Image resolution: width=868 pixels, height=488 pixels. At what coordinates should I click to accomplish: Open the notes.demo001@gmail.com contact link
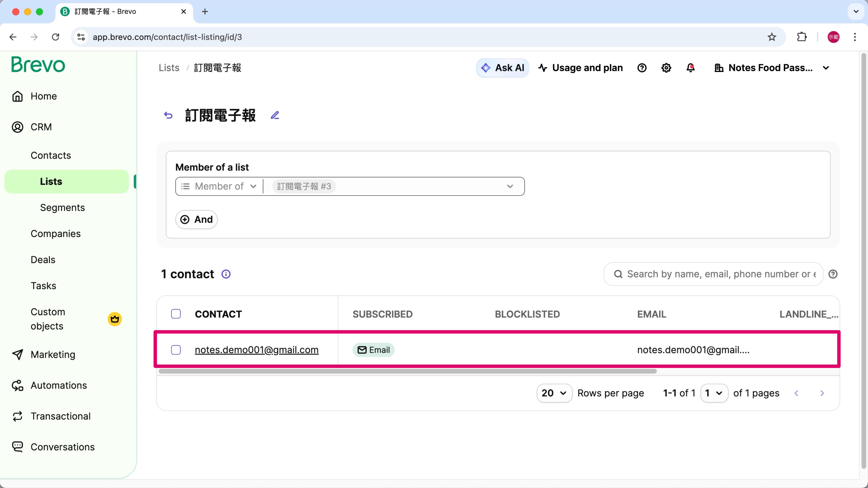[x=256, y=350]
